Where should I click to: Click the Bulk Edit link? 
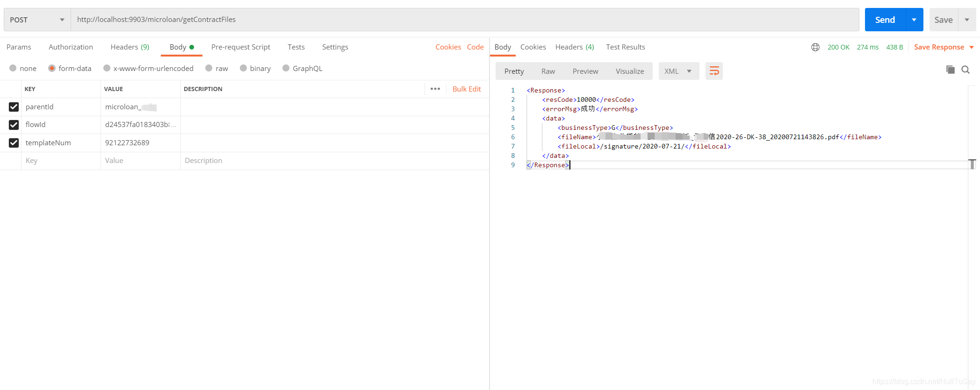point(467,89)
